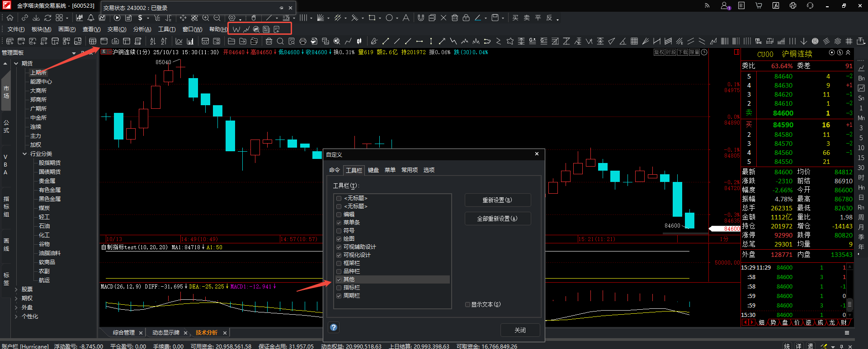Click the 全部重新设置(A) button

click(x=497, y=219)
